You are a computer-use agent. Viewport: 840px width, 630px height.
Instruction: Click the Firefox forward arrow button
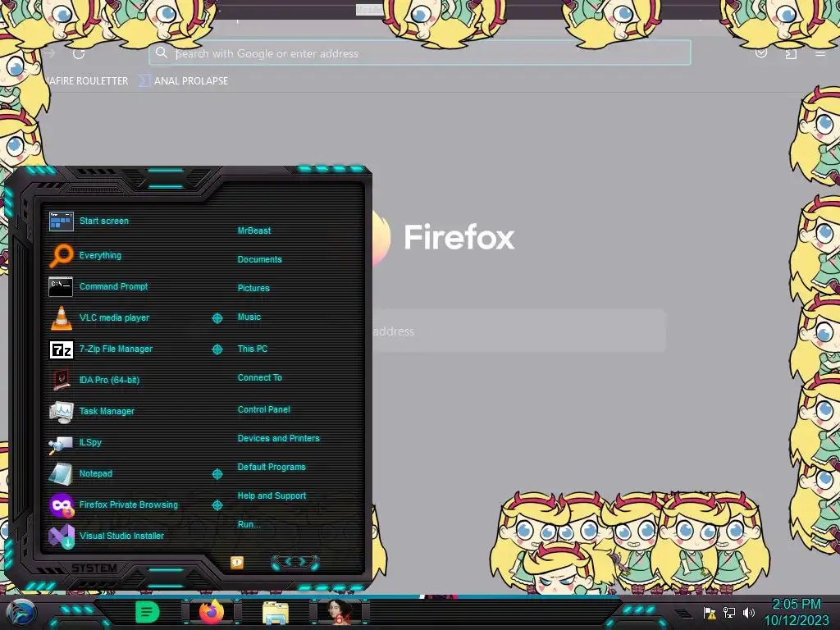(x=50, y=53)
